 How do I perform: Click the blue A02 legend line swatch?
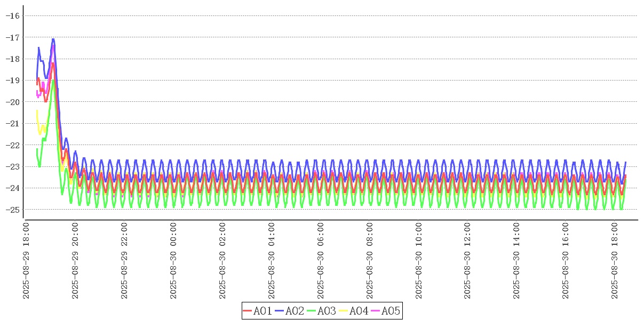pyautogui.click(x=280, y=310)
